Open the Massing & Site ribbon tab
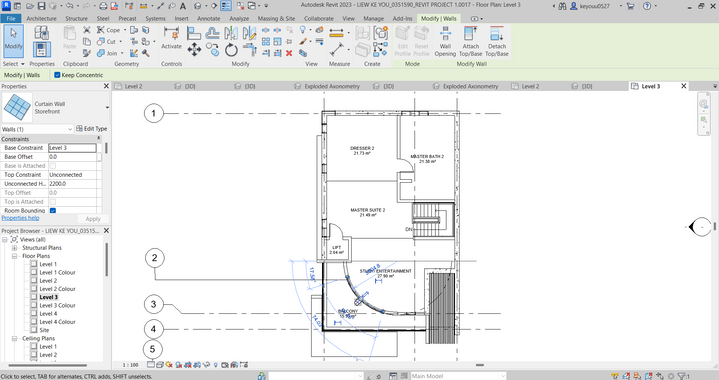 (277, 18)
